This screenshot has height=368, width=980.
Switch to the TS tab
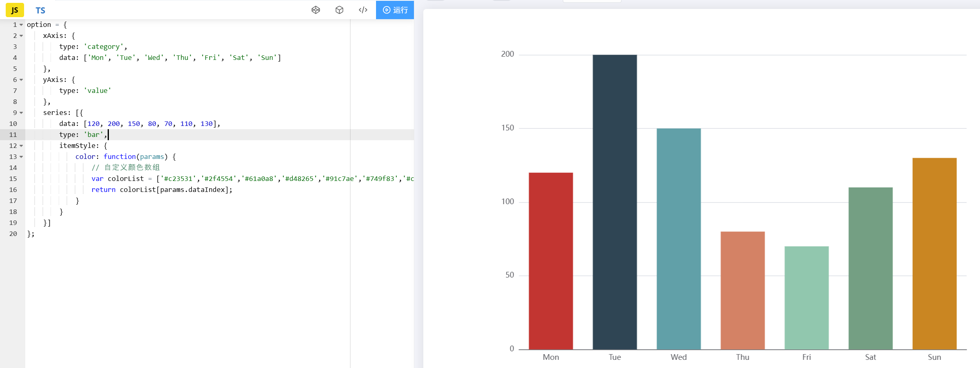(40, 10)
